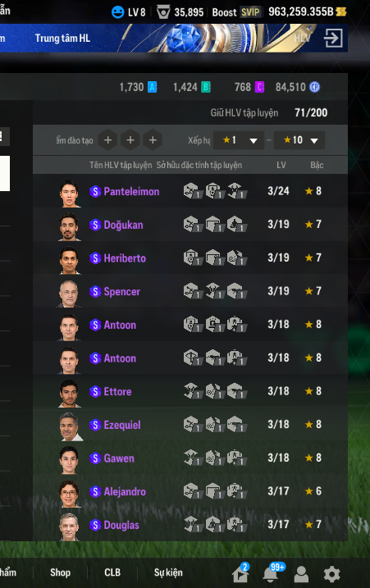Open the settings gear icon
Image resolution: width=370 pixels, height=588 pixels.
(x=331, y=574)
